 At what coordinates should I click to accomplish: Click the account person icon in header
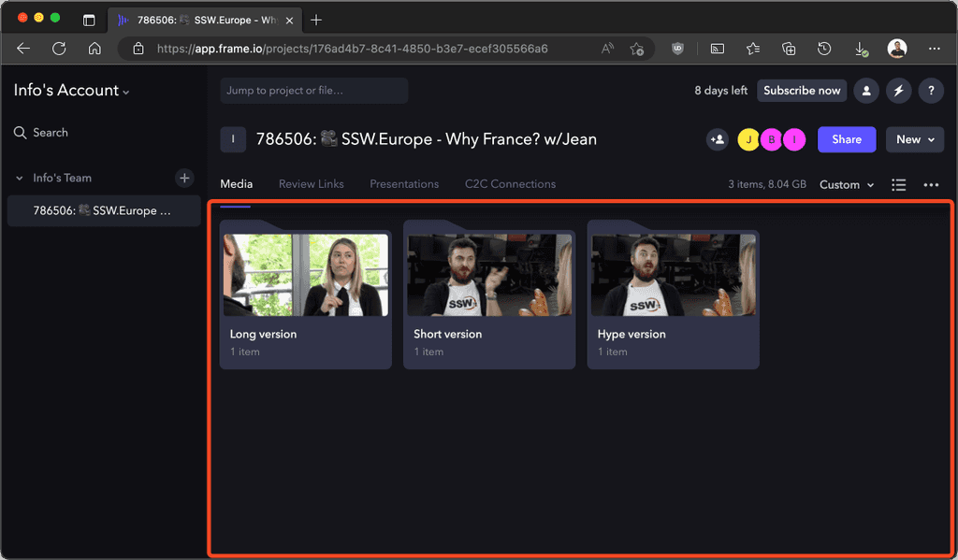point(866,90)
